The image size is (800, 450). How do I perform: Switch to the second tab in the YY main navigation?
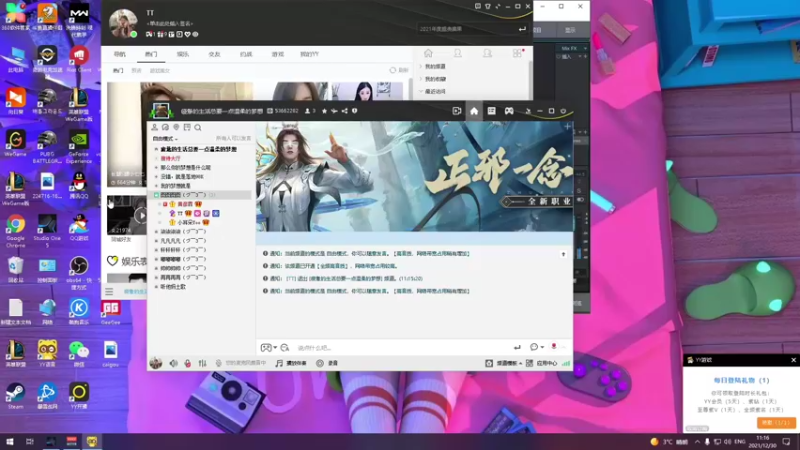(151, 54)
